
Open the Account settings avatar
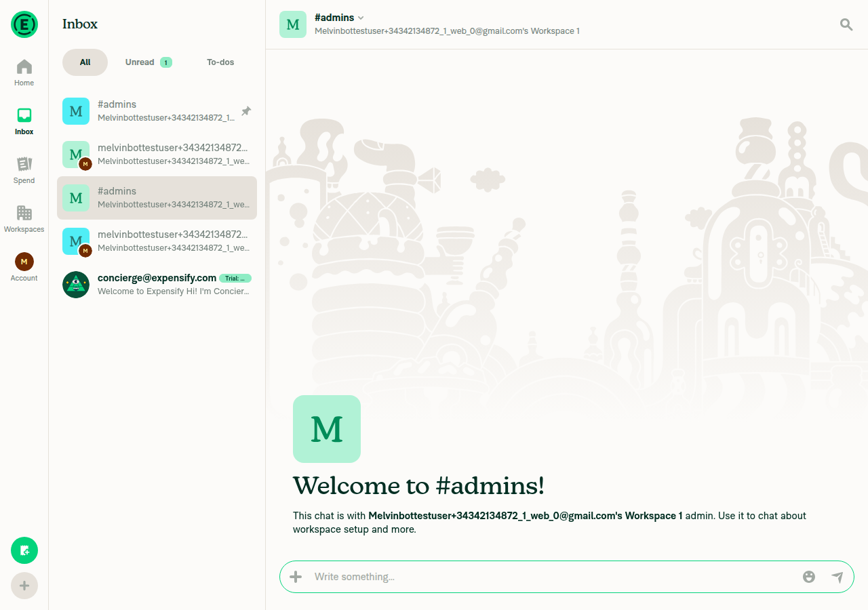24,268
